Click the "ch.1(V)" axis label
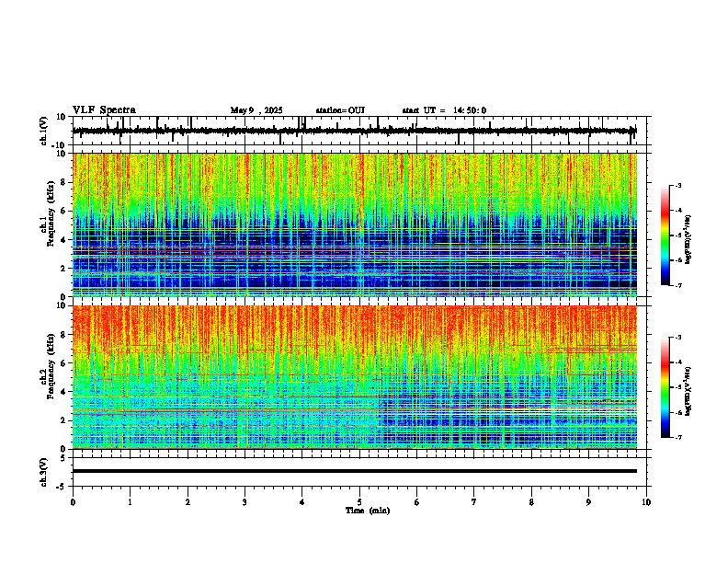This screenshot has height=563, width=728. point(44,131)
